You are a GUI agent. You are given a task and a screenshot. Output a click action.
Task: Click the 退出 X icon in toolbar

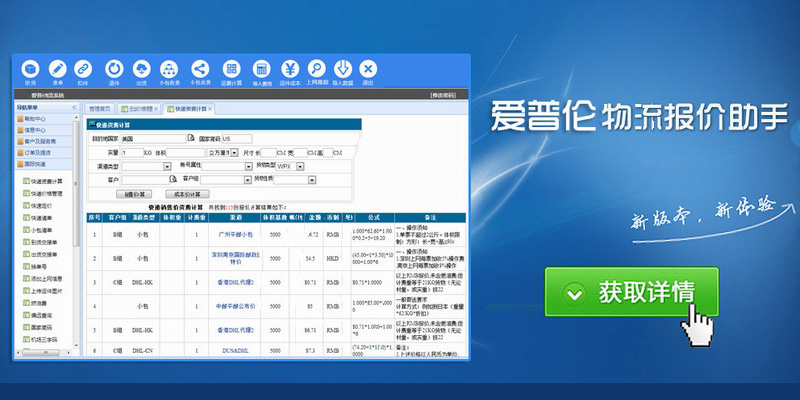[368, 69]
